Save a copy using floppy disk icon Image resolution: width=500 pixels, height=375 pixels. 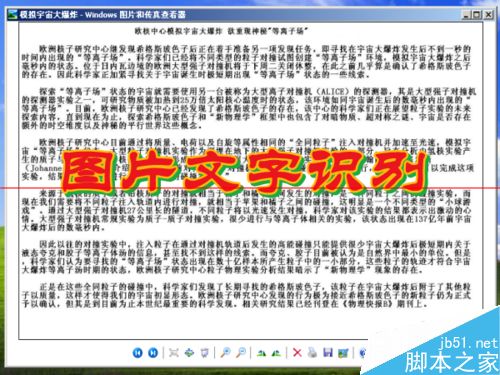[328, 352]
